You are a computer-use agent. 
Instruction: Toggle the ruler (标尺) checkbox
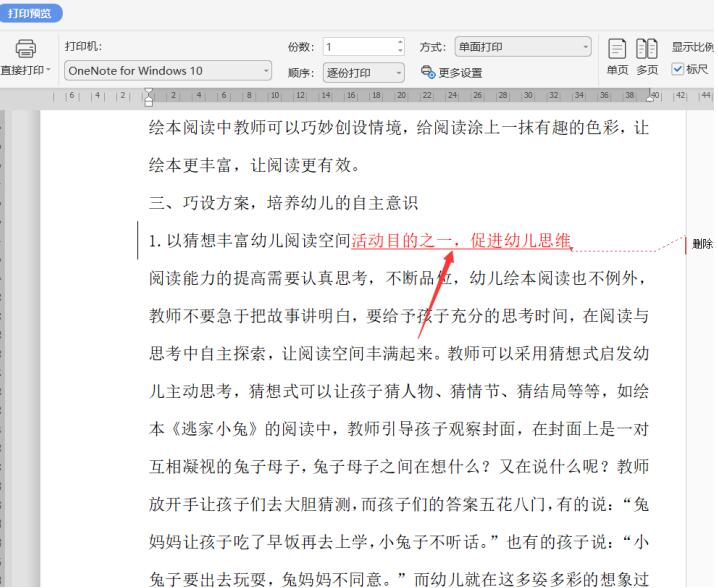(678, 70)
